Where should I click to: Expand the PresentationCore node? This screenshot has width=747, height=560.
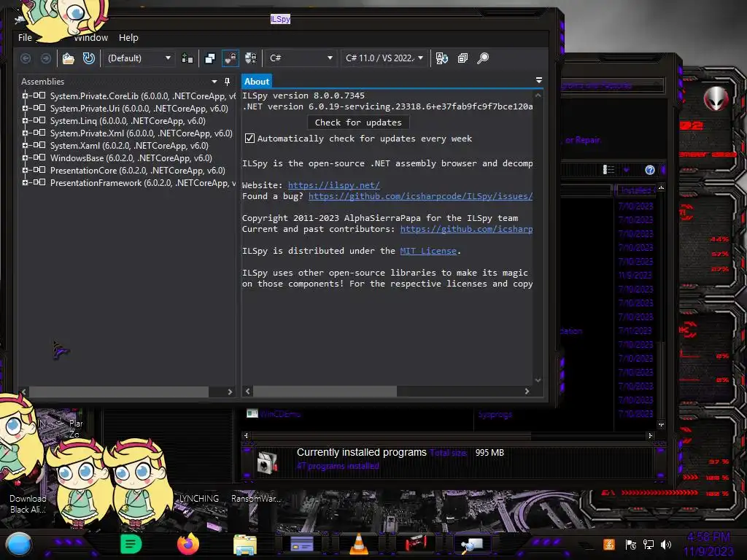[25, 170]
